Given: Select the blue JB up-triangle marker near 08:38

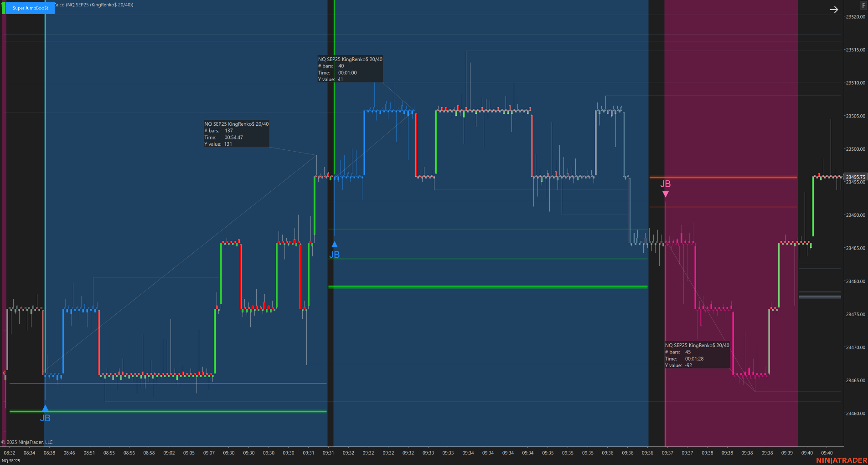Looking at the screenshot, I should point(45,408).
